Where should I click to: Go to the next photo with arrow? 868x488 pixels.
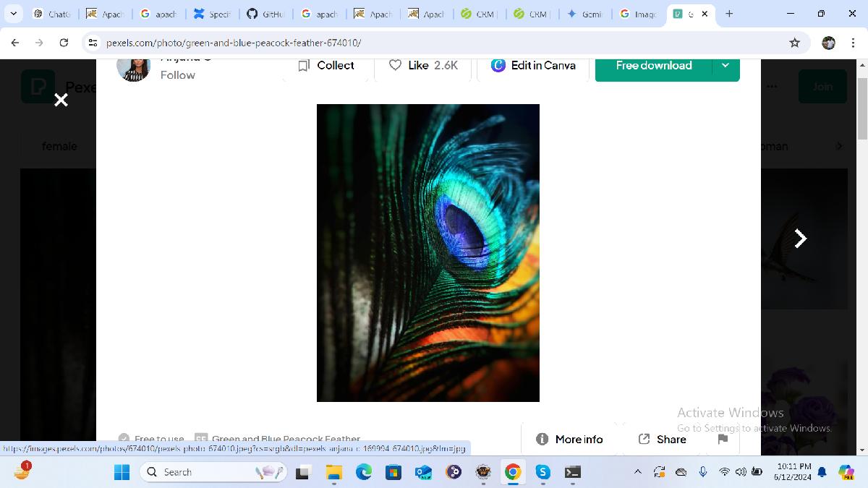(800, 239)
